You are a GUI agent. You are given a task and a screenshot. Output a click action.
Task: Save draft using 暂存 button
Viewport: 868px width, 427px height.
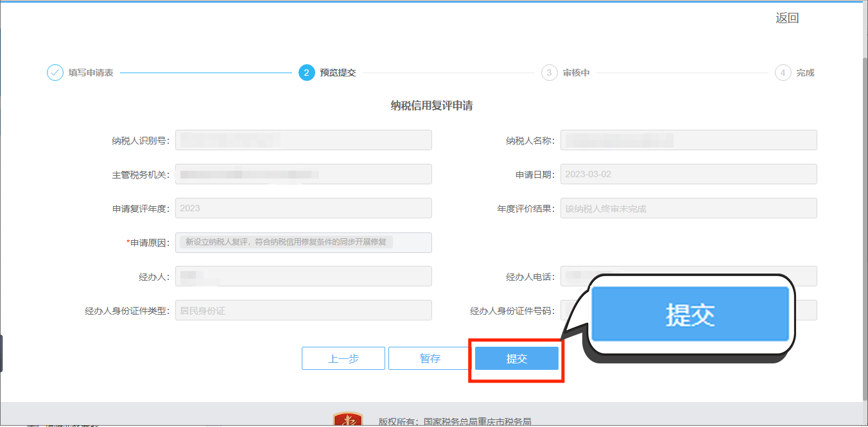(430, 358)
